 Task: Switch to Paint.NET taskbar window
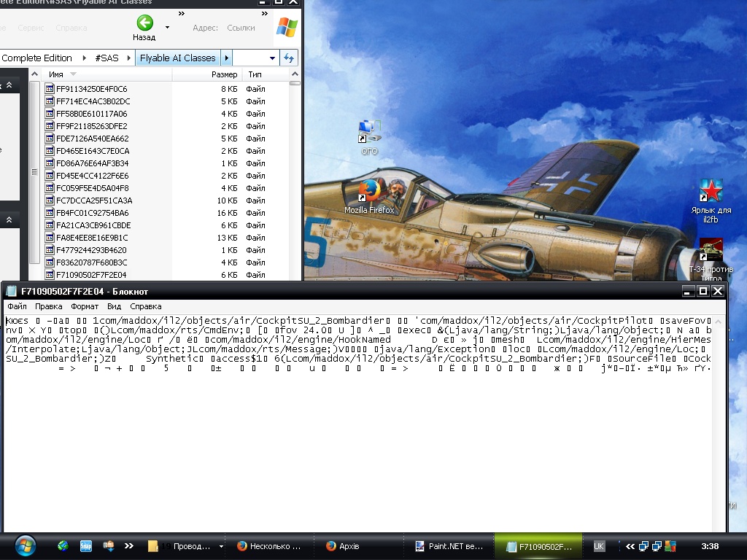click(449, 546)
